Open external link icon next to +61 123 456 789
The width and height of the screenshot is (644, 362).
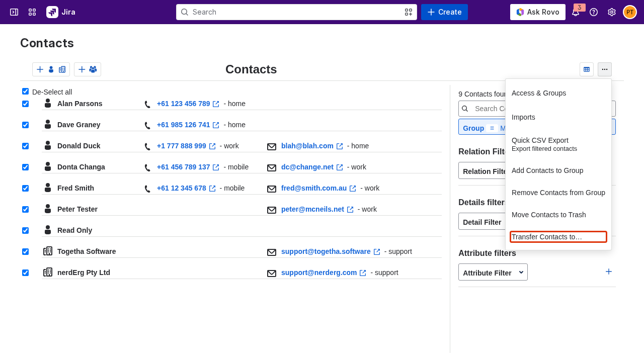[x=216, y=104]
